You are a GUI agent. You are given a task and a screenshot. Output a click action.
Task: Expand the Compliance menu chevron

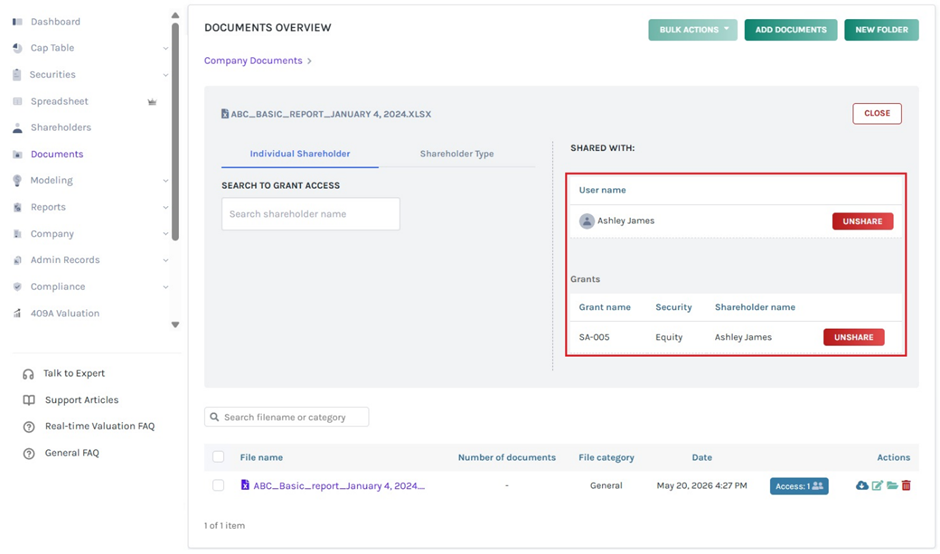tap(165, 287)
